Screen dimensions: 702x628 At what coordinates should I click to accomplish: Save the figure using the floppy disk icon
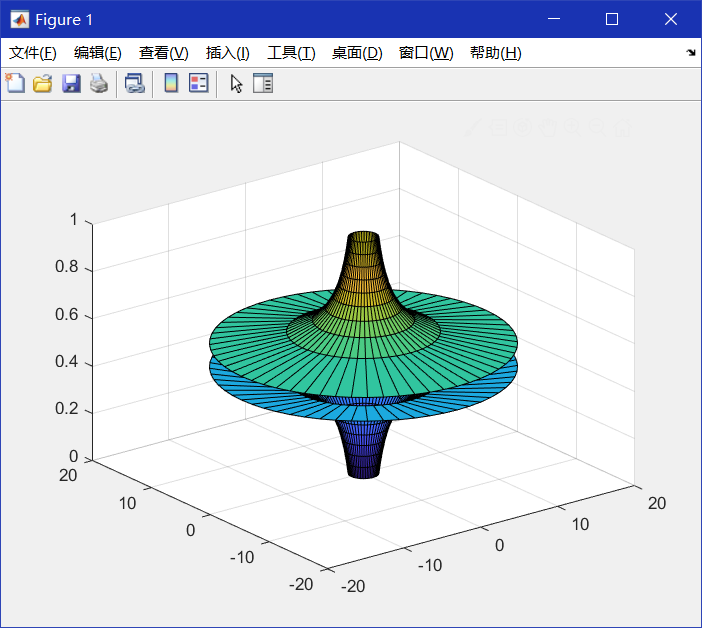pos(71,83)
